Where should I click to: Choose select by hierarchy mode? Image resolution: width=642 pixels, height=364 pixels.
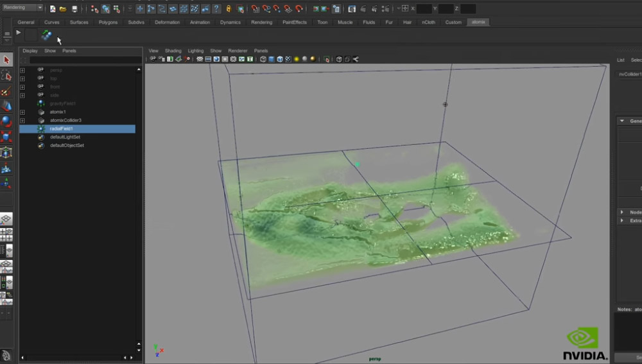tap(94, 8)
